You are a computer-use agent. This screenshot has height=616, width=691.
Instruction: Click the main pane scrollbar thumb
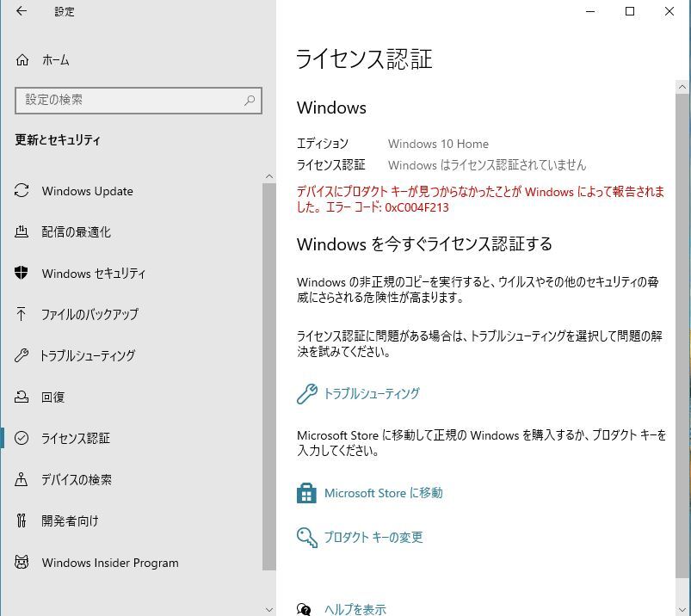[682, 336]
